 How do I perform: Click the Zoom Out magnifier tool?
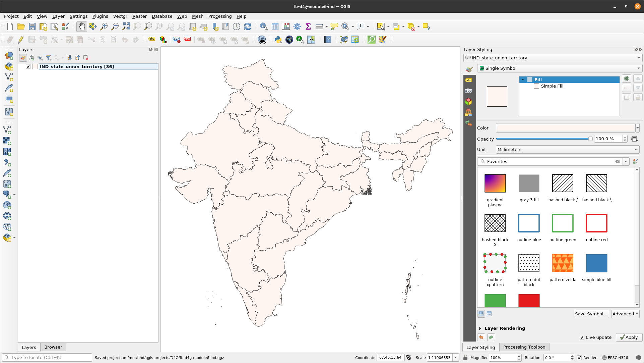pos(115,27)
